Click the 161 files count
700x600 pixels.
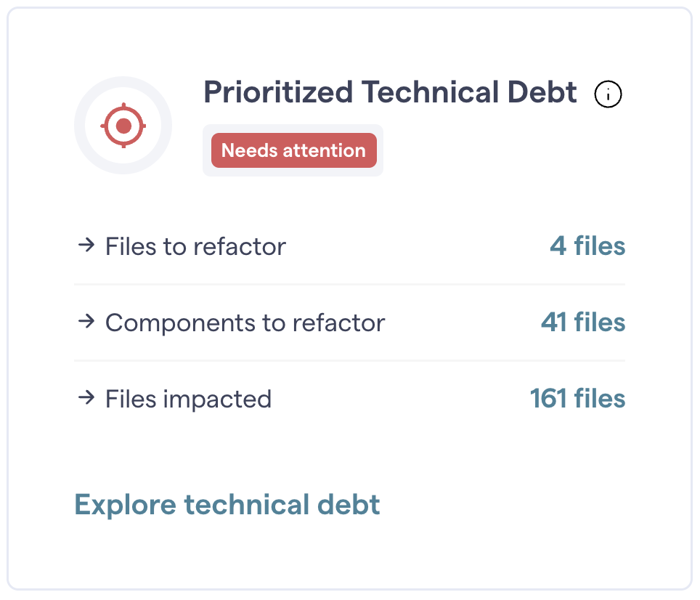click(x=577, y=399)
